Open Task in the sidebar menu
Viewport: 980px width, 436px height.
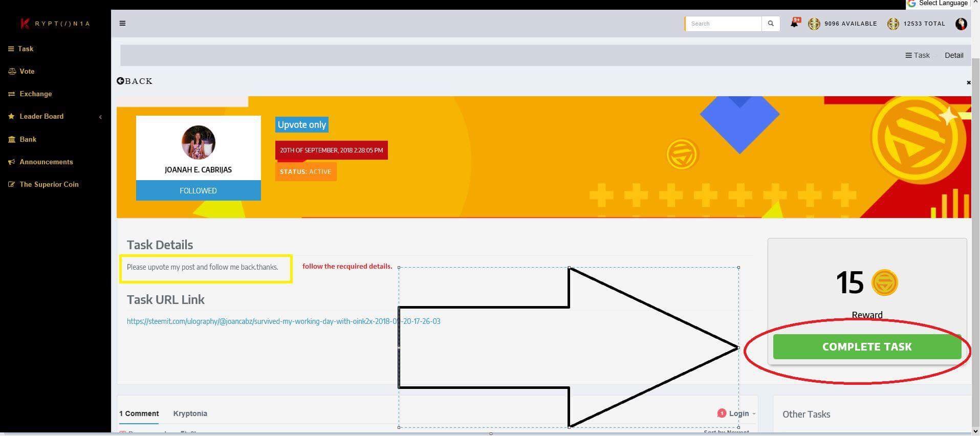pos(26,49)
